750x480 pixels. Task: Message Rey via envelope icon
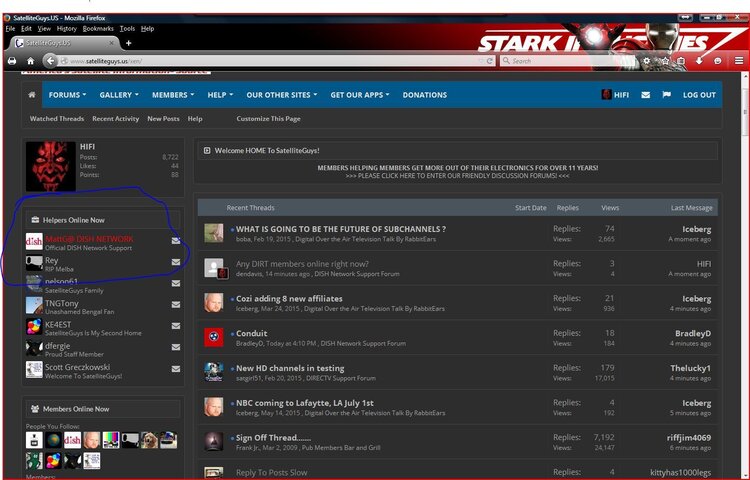176,262
